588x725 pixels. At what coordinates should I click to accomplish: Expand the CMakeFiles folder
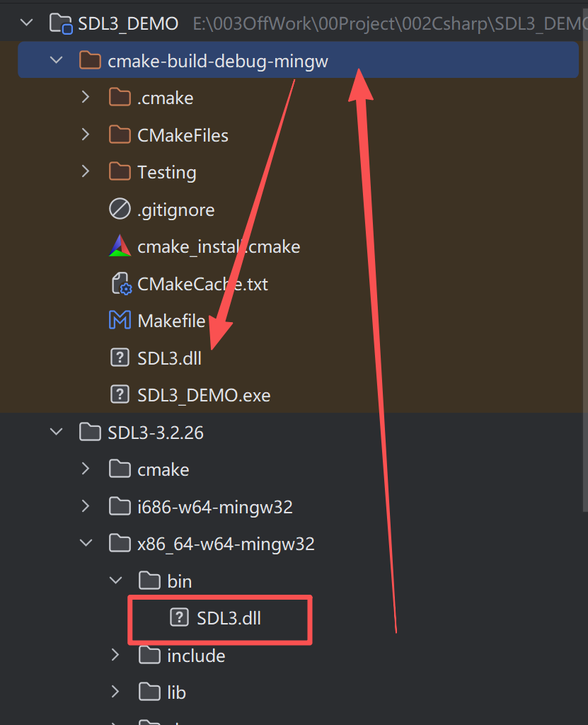pos(86,135)
